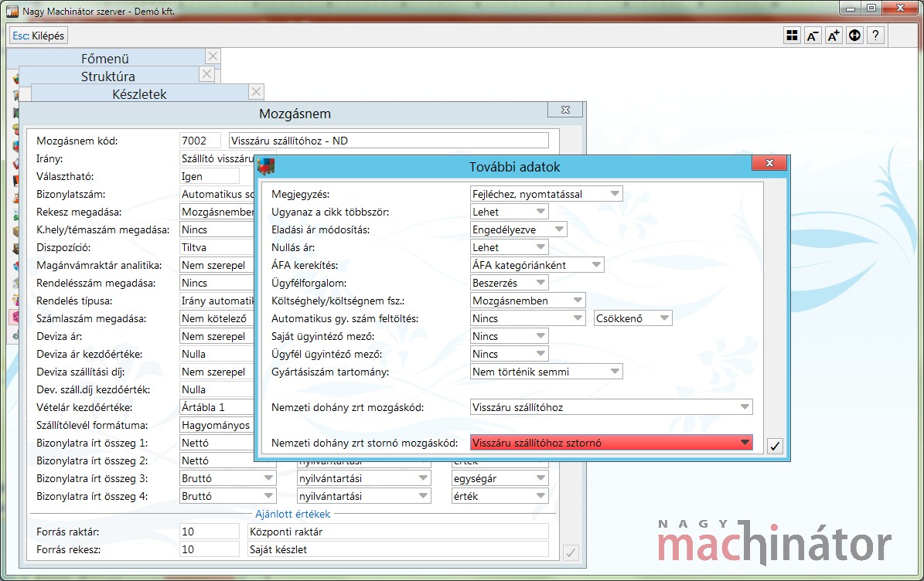Click the Ajánlott értékek section label
924x581 pixels.
(293, 514)
